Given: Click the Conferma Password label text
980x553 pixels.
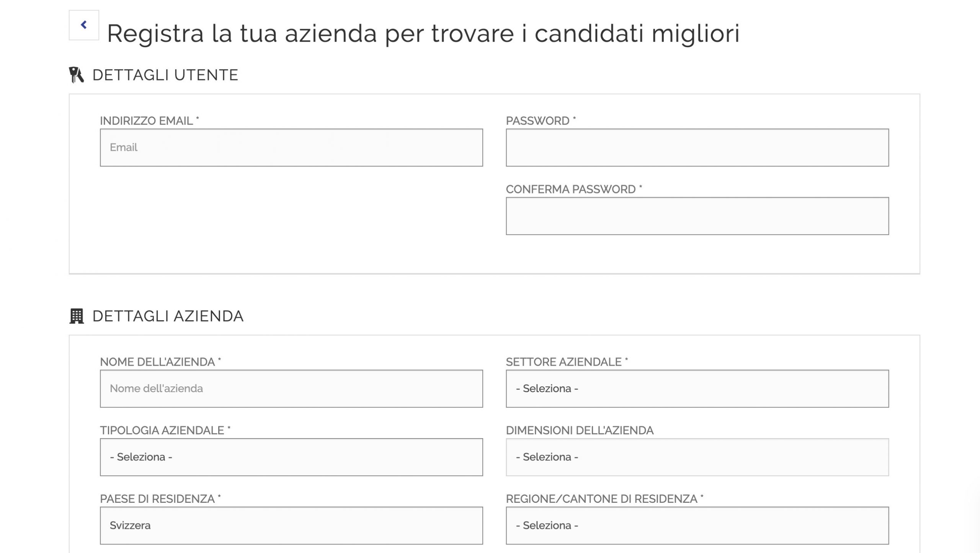Looking at the screenshot, I should click(x=573, y=190).
